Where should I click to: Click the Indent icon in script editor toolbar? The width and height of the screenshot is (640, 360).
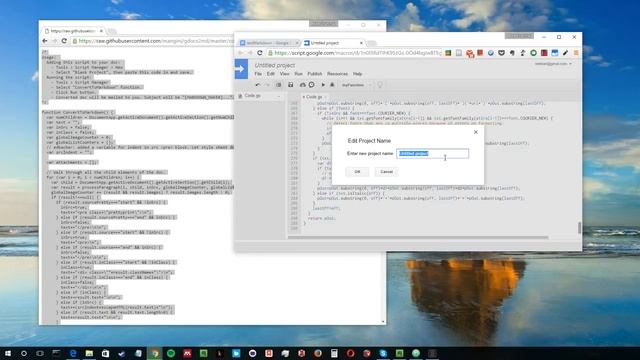pyautogui.click(x=278, y=85)
